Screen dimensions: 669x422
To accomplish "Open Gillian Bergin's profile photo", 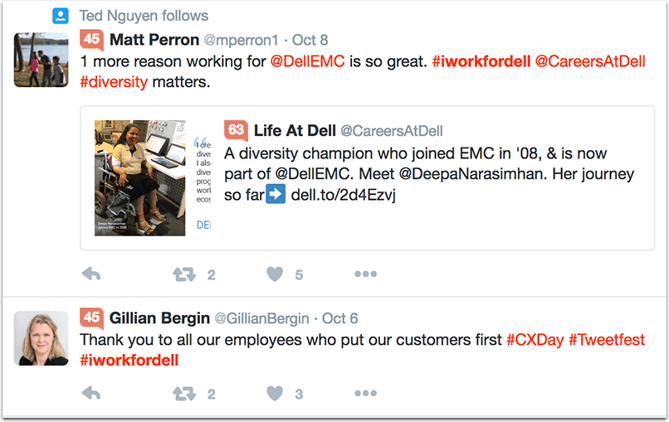I will 41,337.
